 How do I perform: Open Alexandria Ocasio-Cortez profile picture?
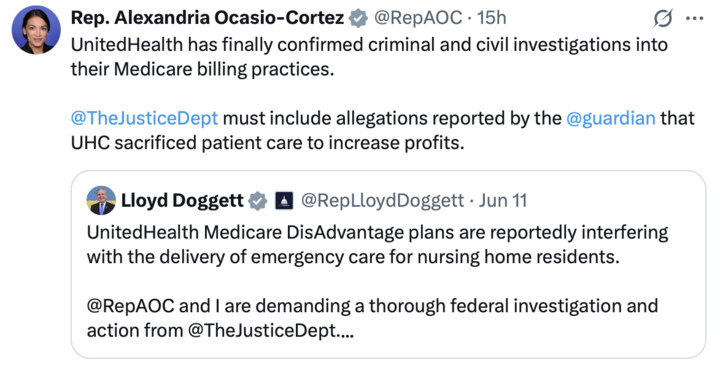36,30
